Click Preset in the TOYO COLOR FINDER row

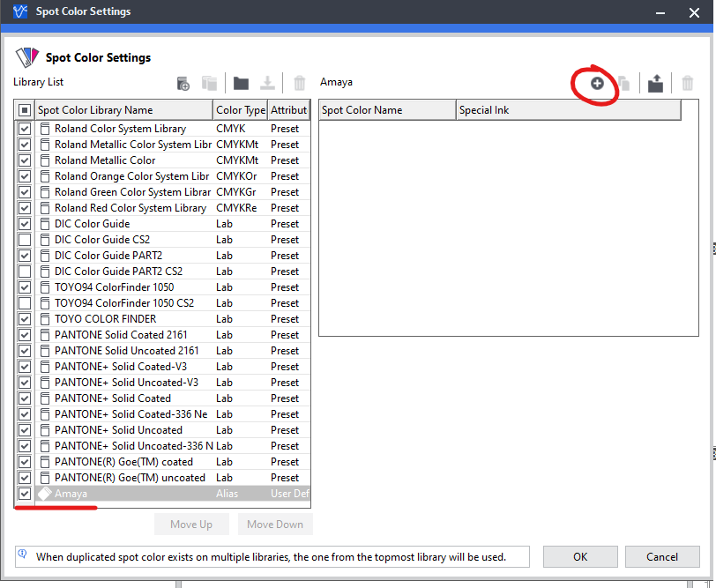pyautogui.click(x=285, y=318)
